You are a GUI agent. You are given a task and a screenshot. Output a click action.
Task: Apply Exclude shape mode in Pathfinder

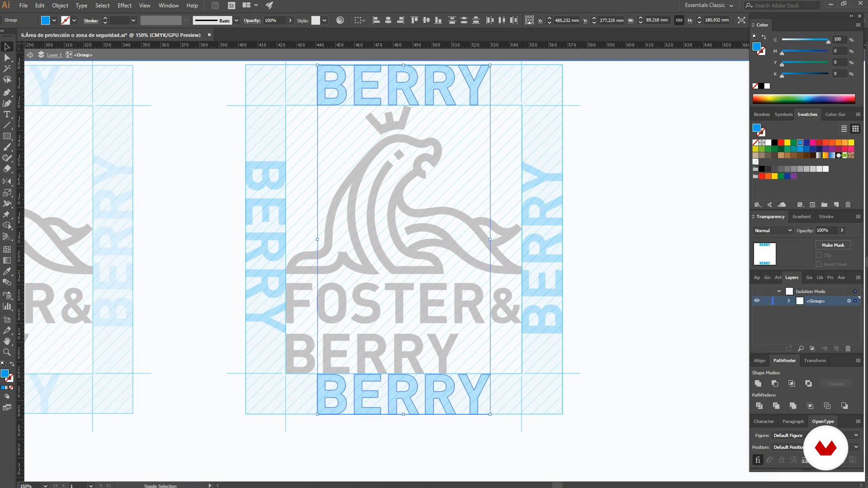[x=808, y=384]
